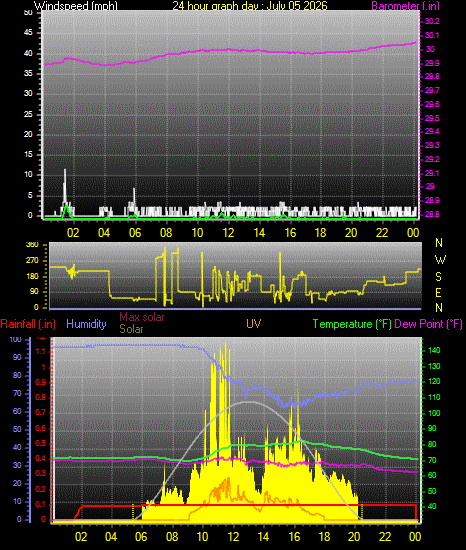The width and height of the screenshot is (466, 550).
Task: Select the "Max solar" legend label
Action: (x=142, y=317)
